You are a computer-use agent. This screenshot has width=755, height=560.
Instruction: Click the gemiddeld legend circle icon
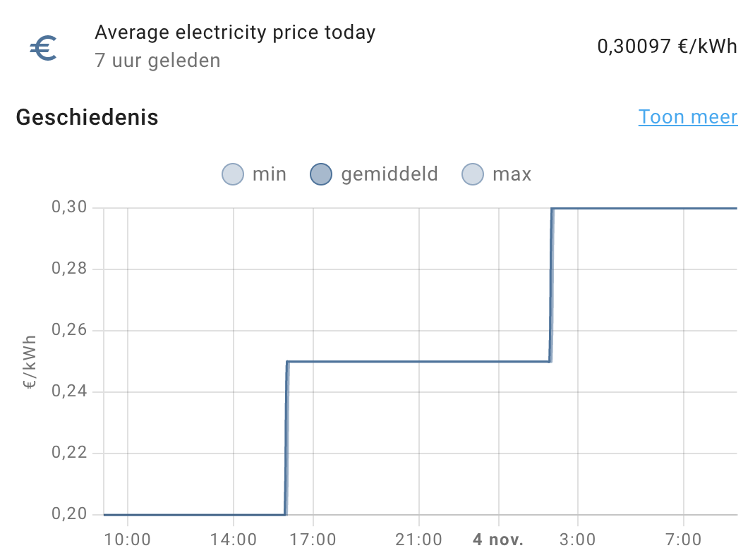point(321,174)
